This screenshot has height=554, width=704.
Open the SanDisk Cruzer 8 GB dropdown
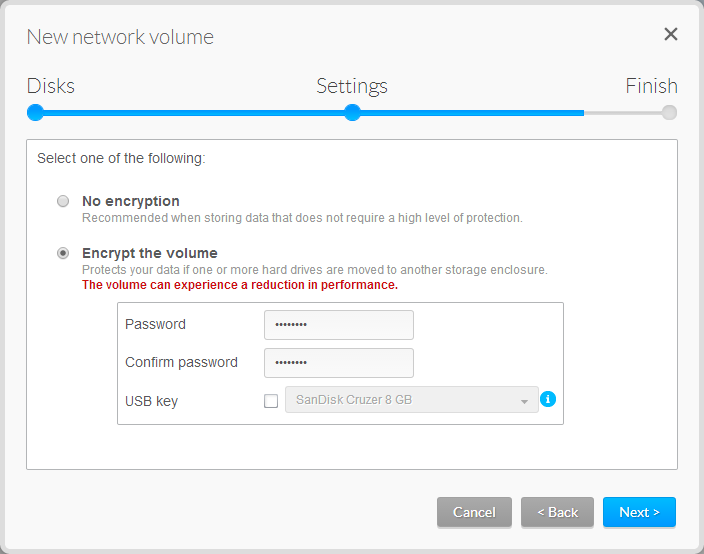tap(412, 400)
